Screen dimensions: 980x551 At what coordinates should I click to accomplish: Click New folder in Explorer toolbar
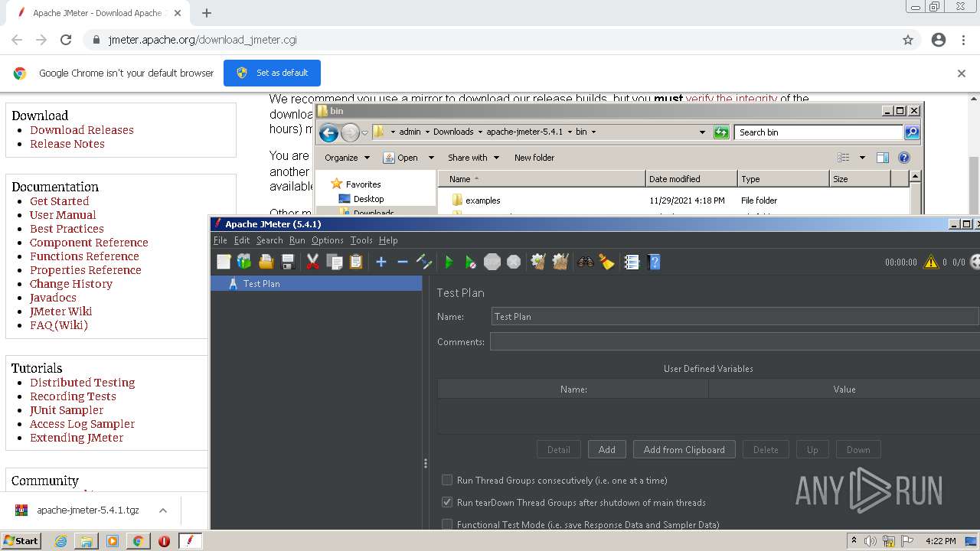pos(534,158)
